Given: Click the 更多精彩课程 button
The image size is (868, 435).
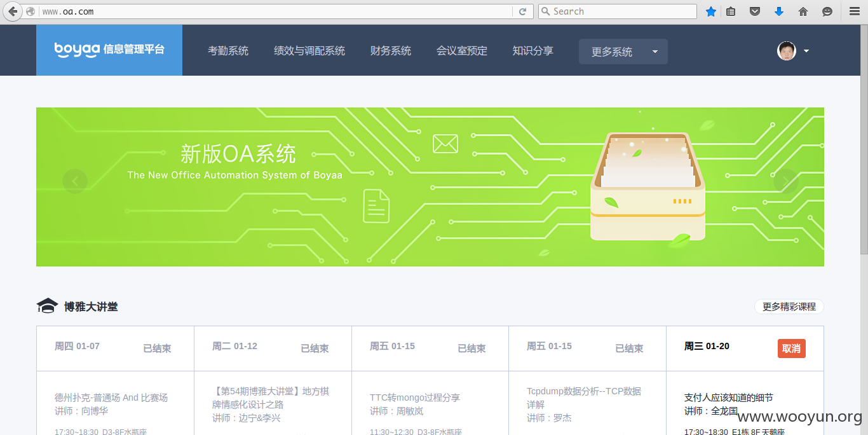Looking at the screenshot, I should coord(789,307).
